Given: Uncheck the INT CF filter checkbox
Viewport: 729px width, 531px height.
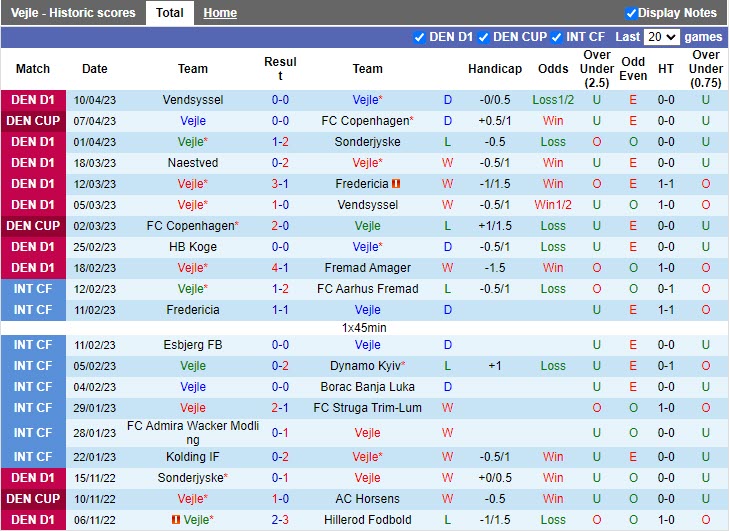Looking at the screenshot, I should 556,37.
